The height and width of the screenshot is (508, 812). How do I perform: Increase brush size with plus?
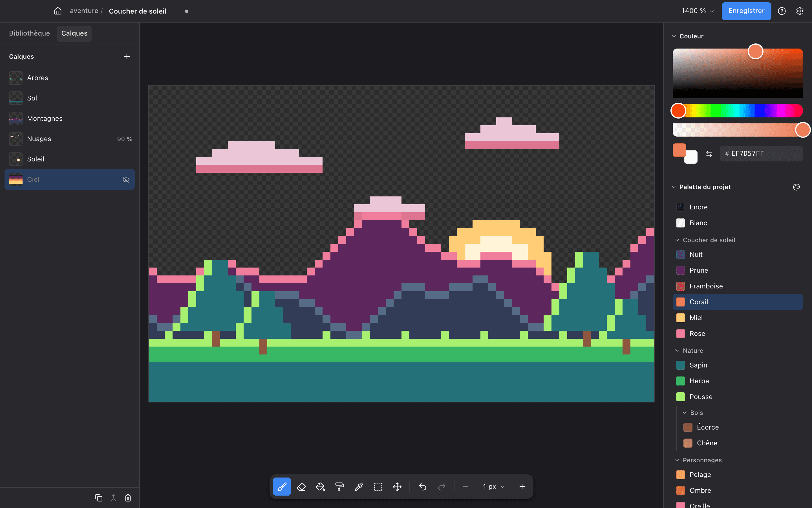point(522,487)
